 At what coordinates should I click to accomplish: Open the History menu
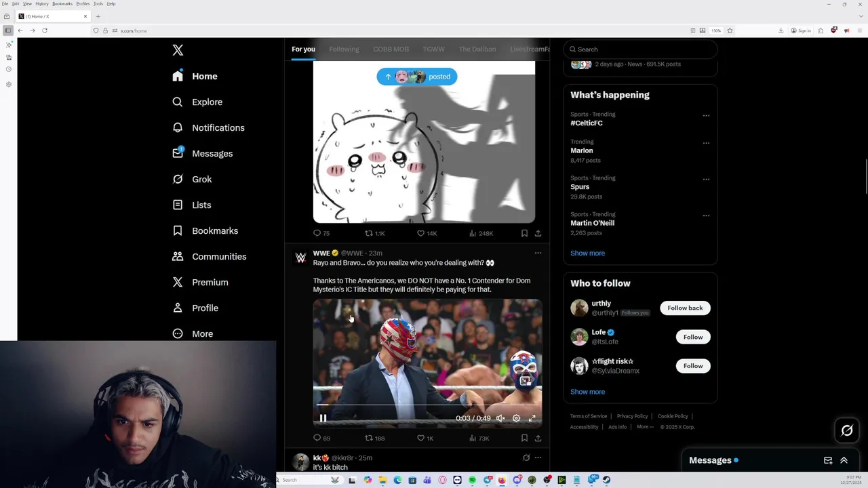tap(41, 3)
